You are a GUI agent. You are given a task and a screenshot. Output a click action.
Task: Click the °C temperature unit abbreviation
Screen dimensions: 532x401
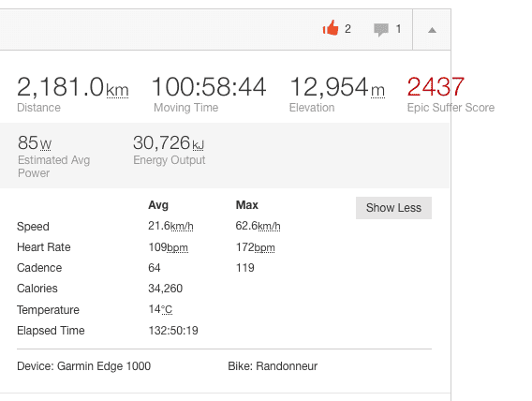pos(167,309)
